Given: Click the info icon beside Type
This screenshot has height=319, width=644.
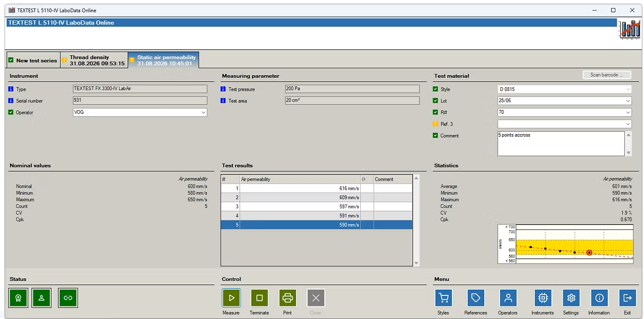Looking at the screenshot, I should pos(11,89).
